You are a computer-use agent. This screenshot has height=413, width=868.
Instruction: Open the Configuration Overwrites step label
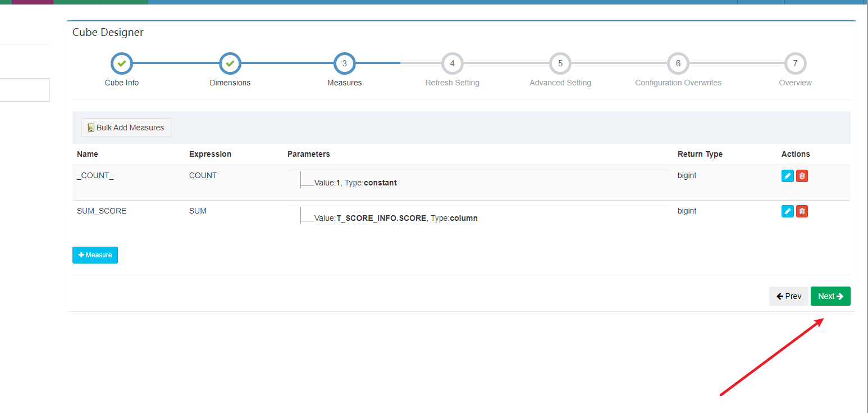click(x=678, y=83)
